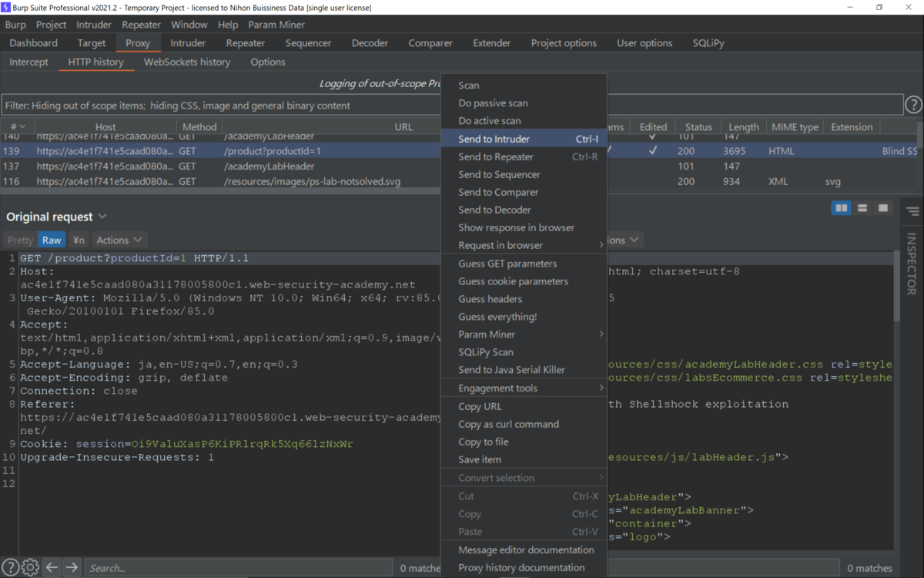Choose Do active scan

pyautogui.click(x=524, y=120)
